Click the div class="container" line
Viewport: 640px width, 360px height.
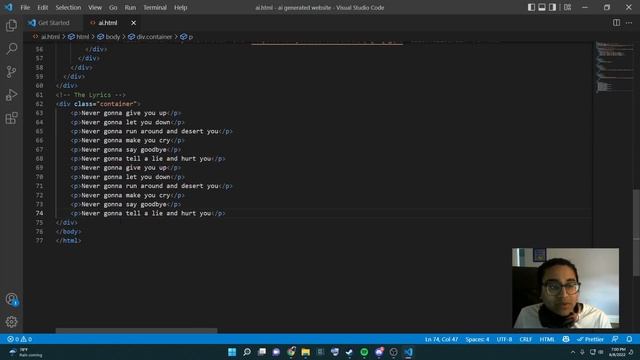pyautogui.click(x=98, y=104)
